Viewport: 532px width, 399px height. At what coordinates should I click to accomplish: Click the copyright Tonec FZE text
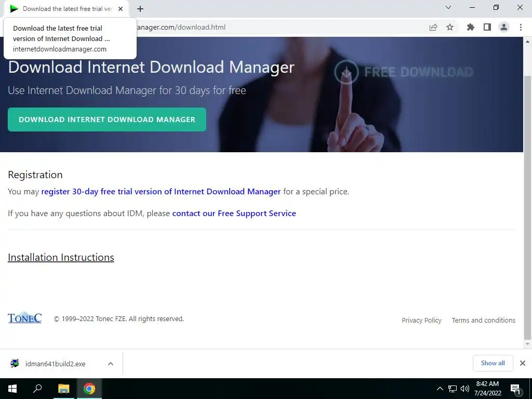tap(119, 318)
